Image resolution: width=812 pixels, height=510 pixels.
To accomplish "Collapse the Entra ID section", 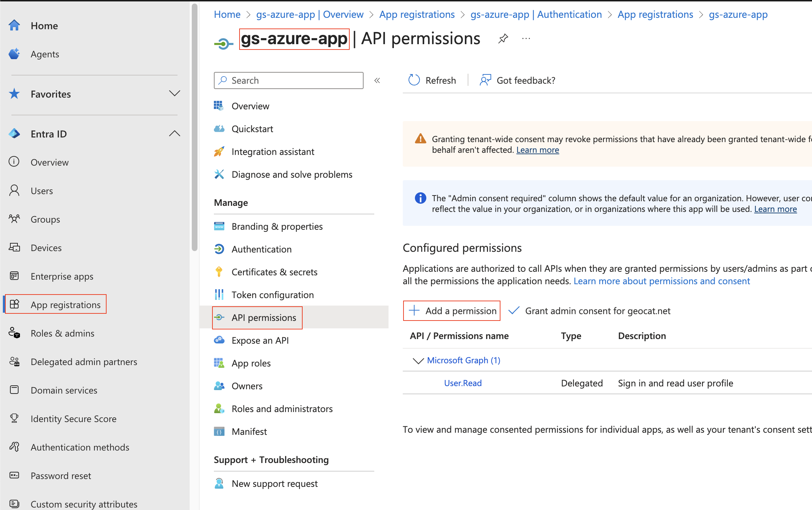I will pyautogui.click(x=174, y=133).
